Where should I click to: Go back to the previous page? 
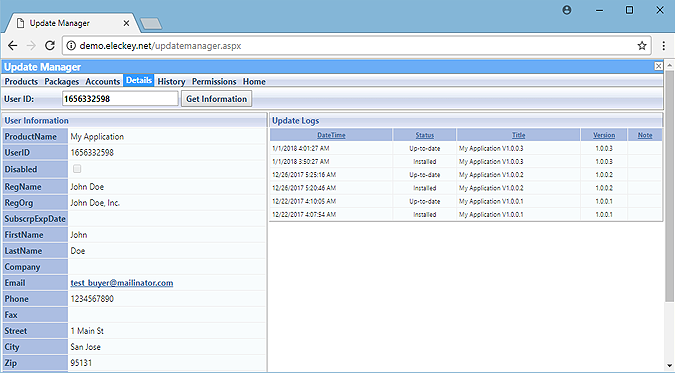coord(13,46)
